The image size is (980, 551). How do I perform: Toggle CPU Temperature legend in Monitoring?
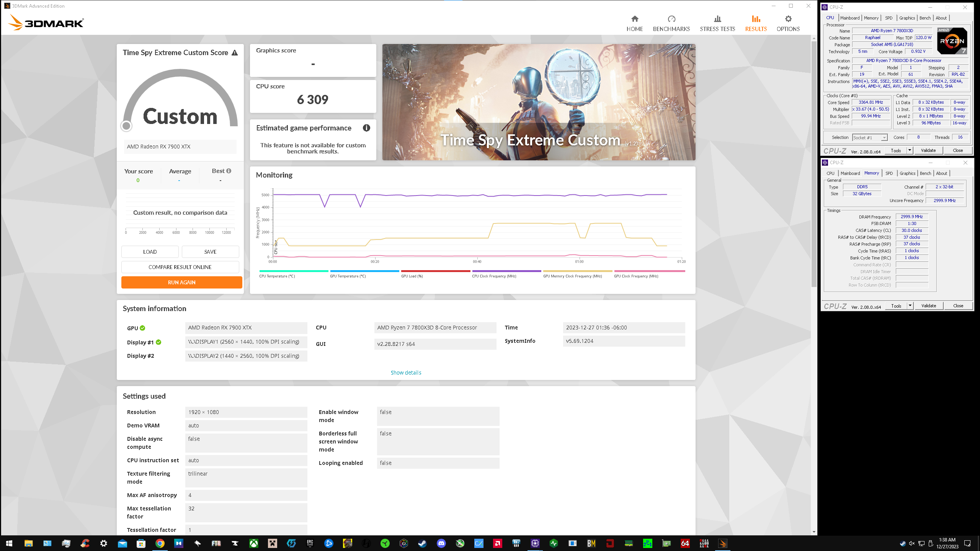pos(293,274)
